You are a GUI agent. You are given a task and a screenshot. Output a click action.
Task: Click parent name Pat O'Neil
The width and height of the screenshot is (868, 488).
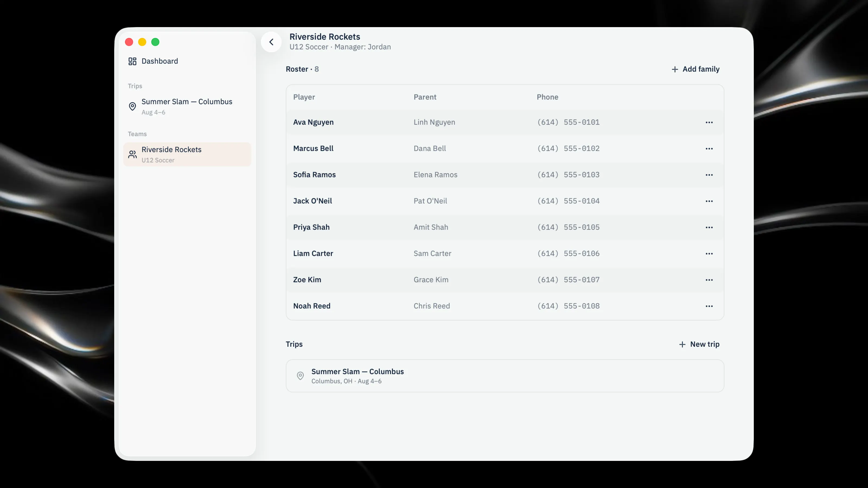[x=430, y=201]
